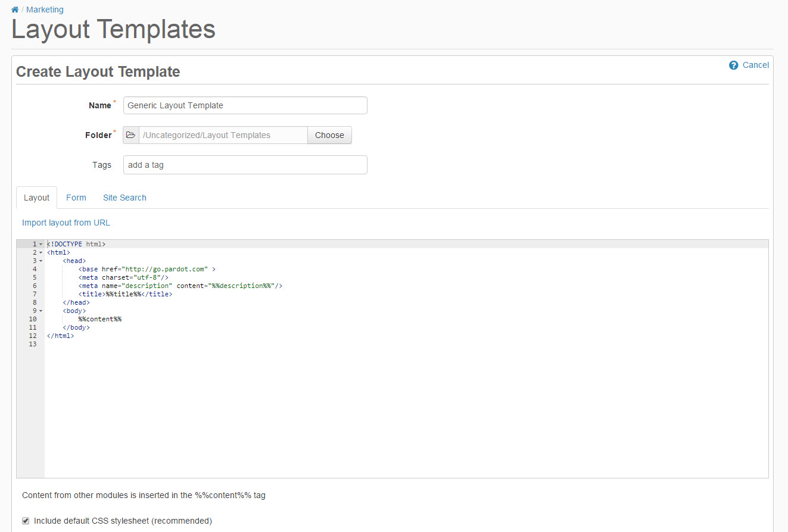Viewport: 788px width, 532px height.
Task: Uncheck Include default CSS stylesheet
Action: click(26, 520)
